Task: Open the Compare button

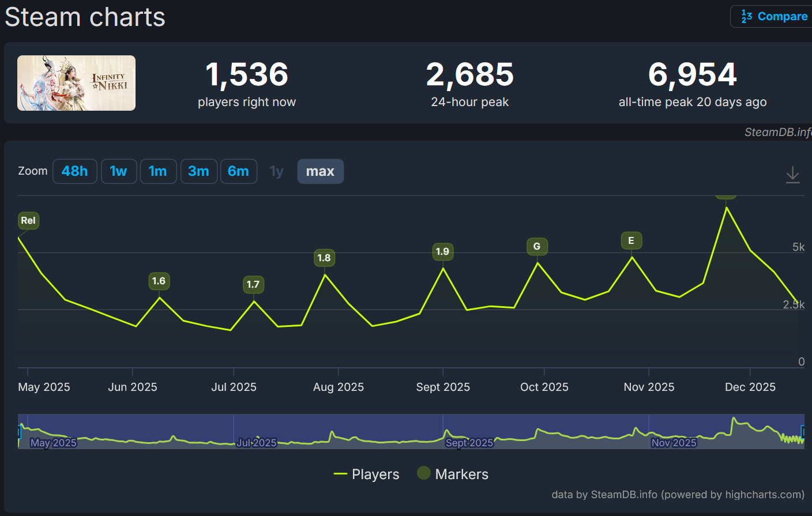Action: [773, 16]
